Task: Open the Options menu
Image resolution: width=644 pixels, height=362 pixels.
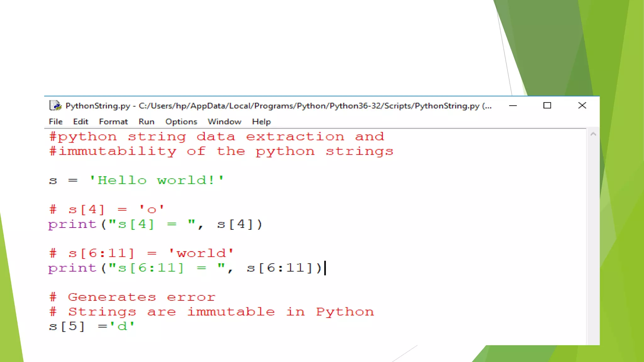Action: point(181,122)
